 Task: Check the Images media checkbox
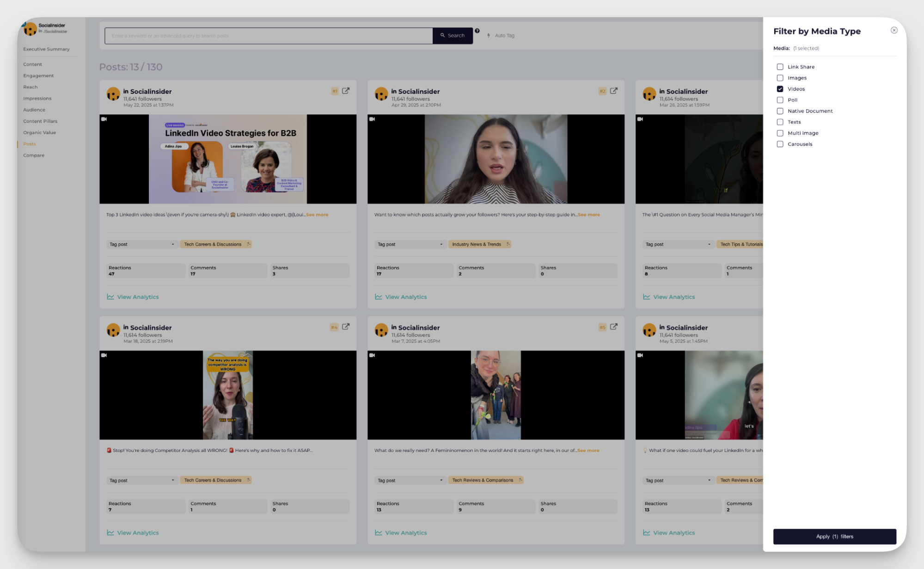coord(780,78)
